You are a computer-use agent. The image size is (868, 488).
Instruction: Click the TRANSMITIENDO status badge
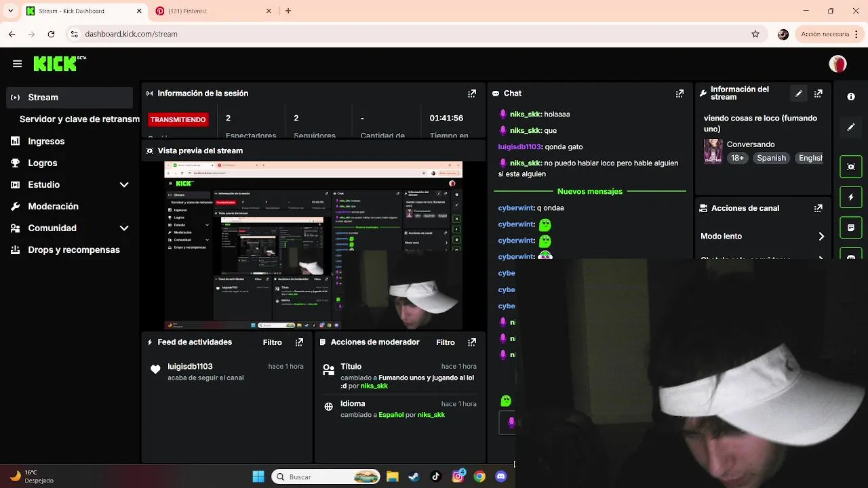178,119
